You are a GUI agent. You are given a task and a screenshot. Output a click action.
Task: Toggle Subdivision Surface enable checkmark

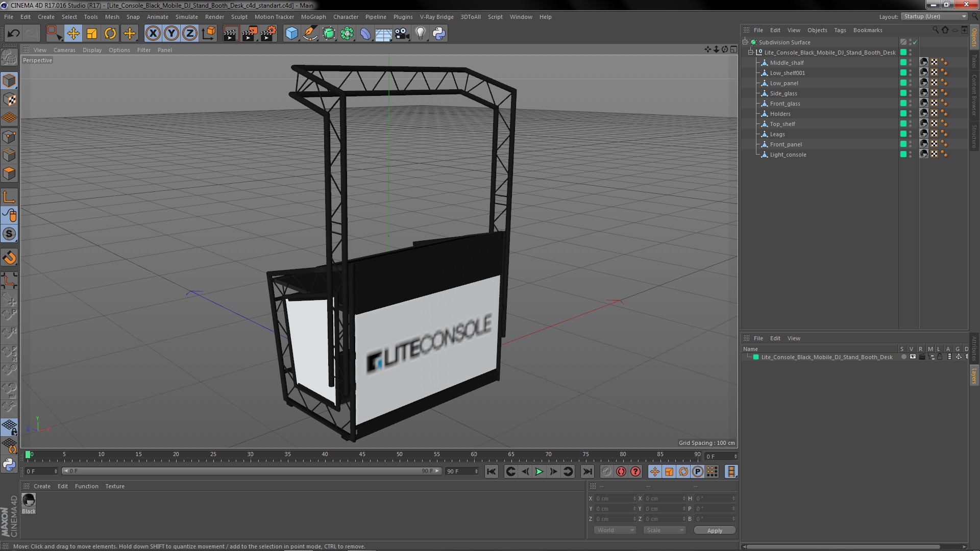point(915,42)
